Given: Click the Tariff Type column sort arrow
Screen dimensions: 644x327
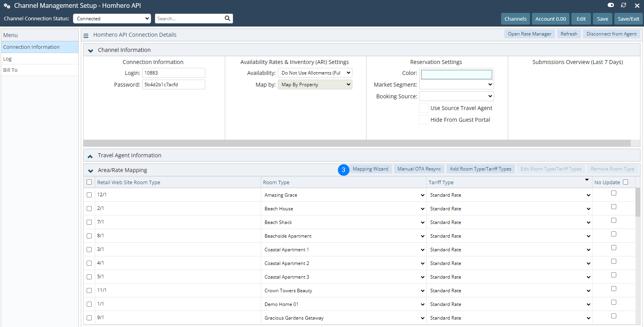Looking at the screenshot, I should 586,180.
